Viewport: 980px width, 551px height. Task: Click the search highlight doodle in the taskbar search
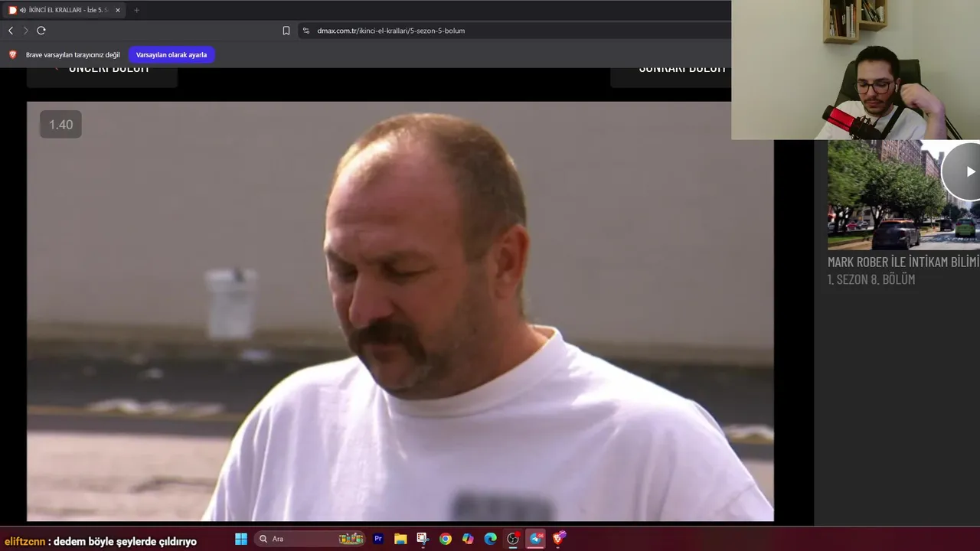pyautogui.click(x=351, y=539)
